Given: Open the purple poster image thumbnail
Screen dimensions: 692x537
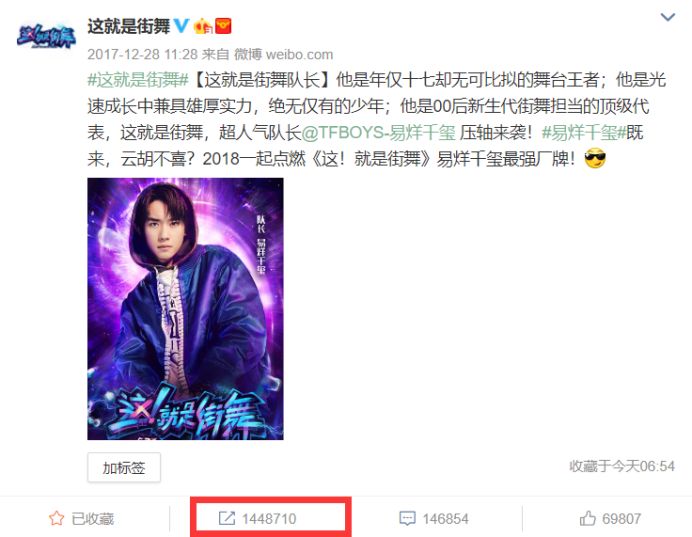Looking at the screenshot, I should point(185,309).
